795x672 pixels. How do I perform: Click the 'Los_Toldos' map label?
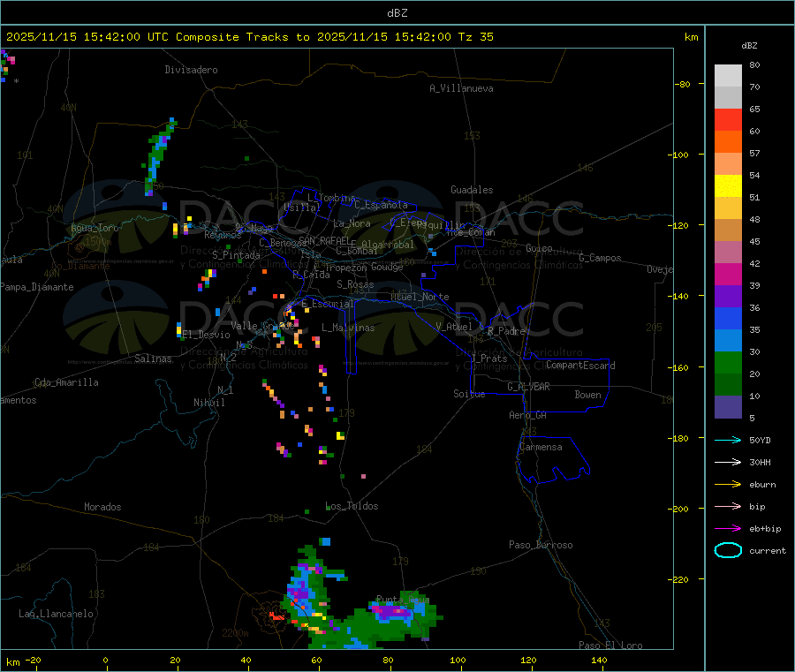tap(352, 506)
